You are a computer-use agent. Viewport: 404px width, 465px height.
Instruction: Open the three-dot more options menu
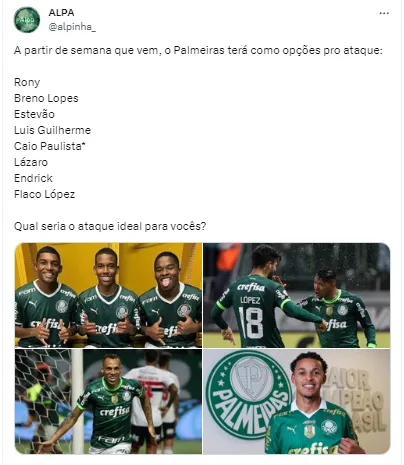coord(384,13)
